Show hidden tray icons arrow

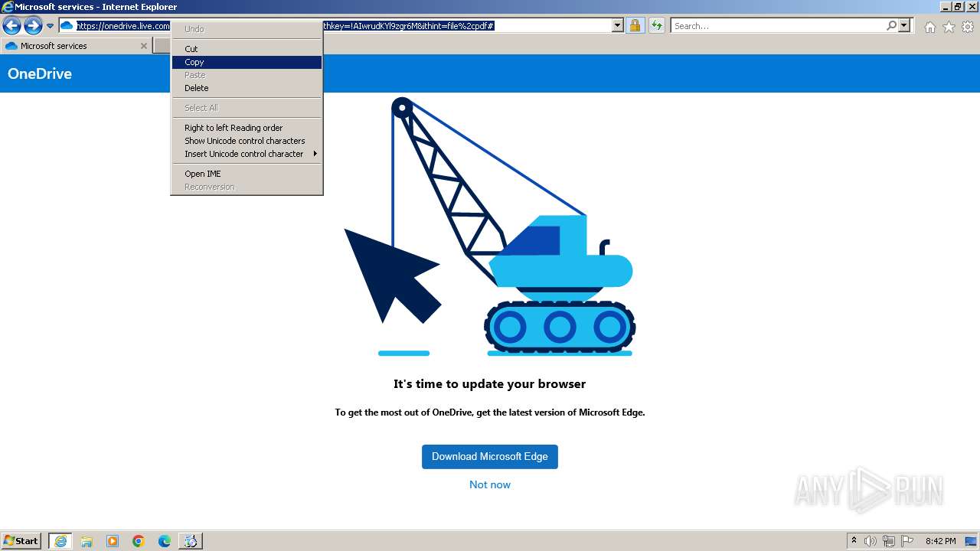pyautogui.click(x=854, y=541)
